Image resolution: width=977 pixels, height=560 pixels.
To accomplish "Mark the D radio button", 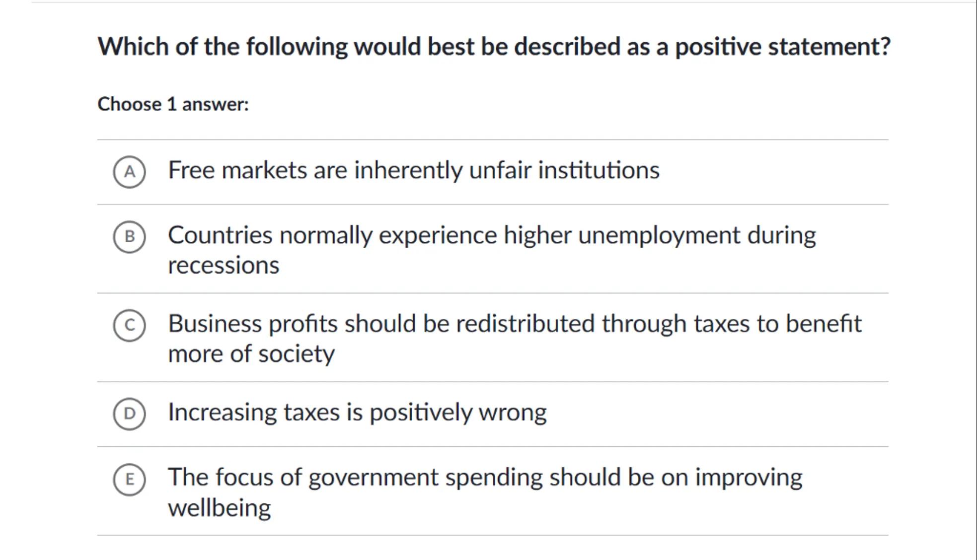I will (129, 414).
